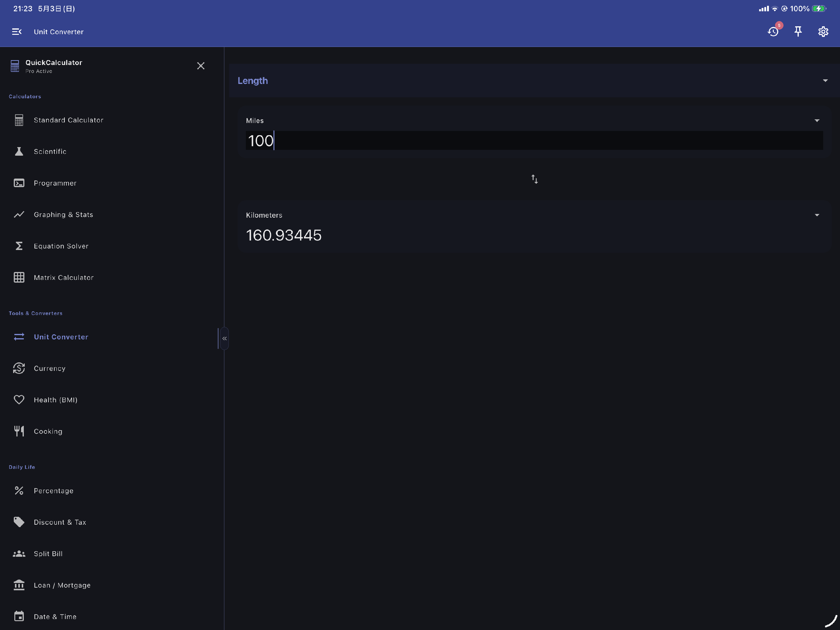Image resolution: width=840 pixels, height=630 pixels.
Task: Open settings gear
Action: pos(823,31)
